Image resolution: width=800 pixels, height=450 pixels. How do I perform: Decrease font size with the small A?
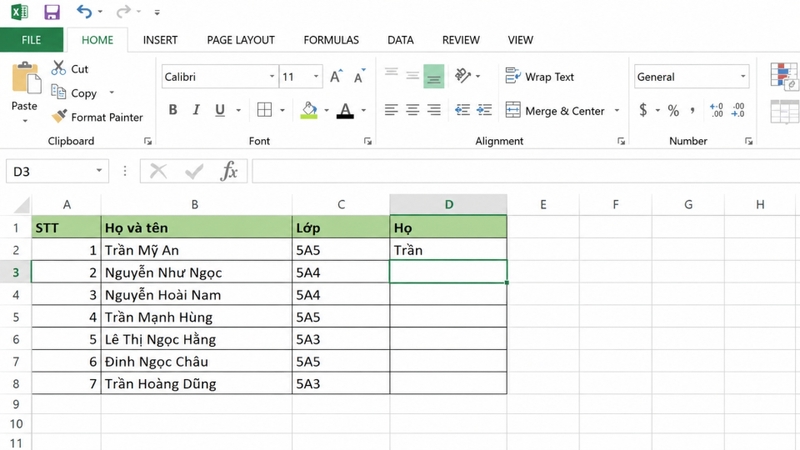[360, 76]
